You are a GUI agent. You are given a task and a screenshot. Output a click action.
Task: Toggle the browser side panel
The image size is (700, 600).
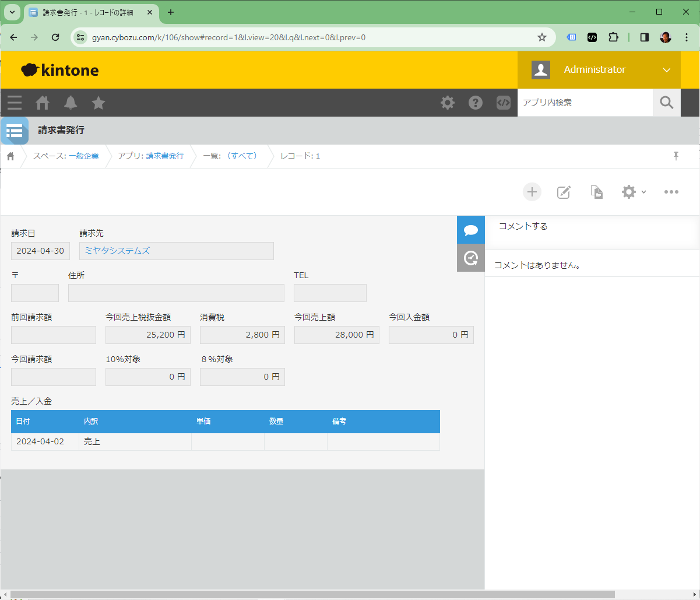(644, 37)
